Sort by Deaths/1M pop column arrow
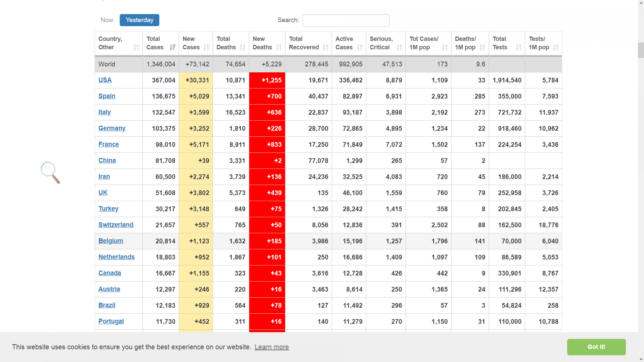This screenshot has height=362, width=644. (482, 47)
